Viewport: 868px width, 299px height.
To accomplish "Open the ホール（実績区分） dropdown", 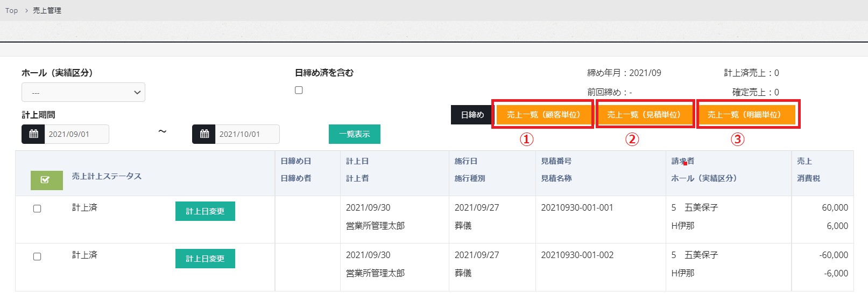I will (x=83, y=93).
